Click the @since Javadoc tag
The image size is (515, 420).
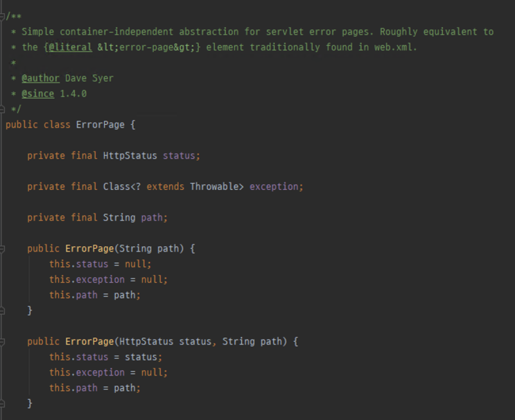37,94
